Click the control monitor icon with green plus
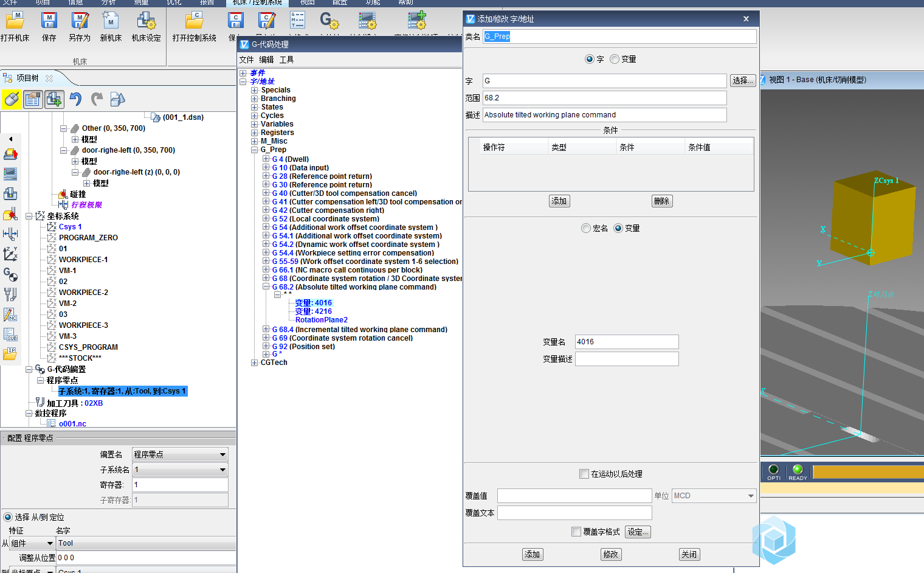This screenshot has height=573, width=924. click(x=417, y=21)
